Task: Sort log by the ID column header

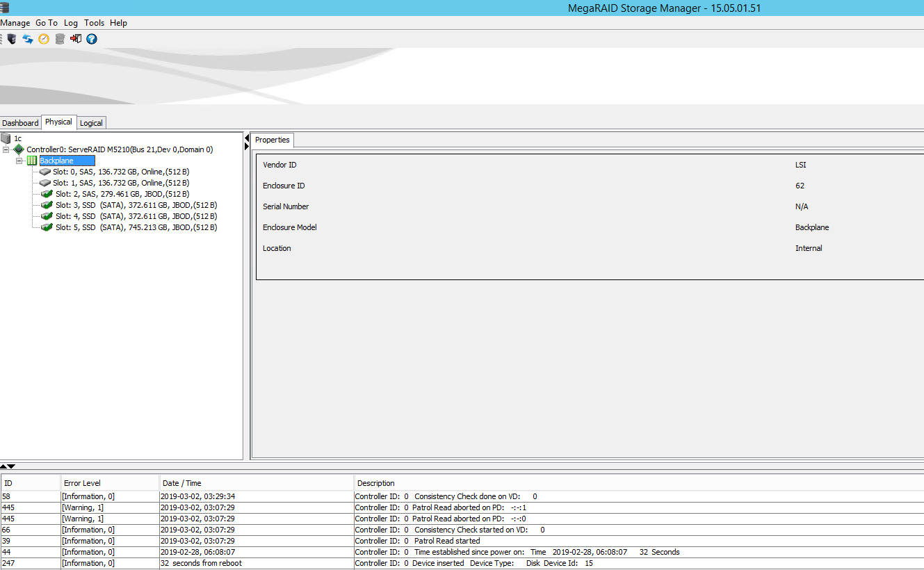Action: tap(31, 482)
